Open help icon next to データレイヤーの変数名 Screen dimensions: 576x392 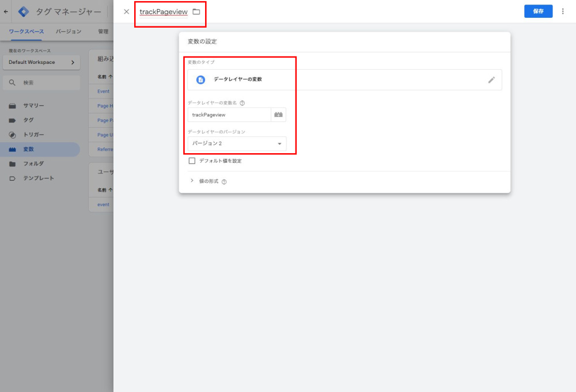(x=242, y=103)
